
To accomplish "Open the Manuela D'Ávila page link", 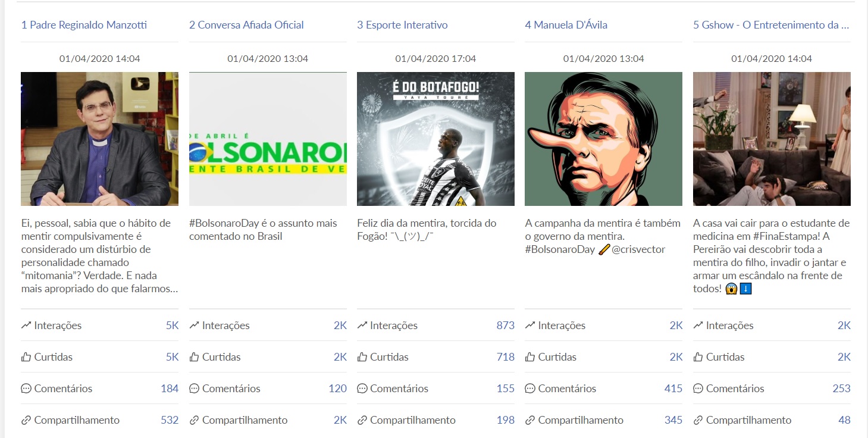I will 566,25.
